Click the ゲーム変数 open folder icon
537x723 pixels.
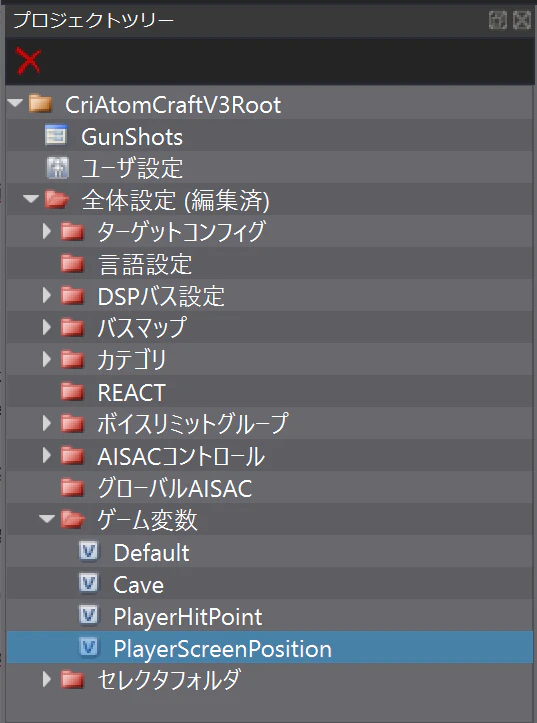point(72,520)
